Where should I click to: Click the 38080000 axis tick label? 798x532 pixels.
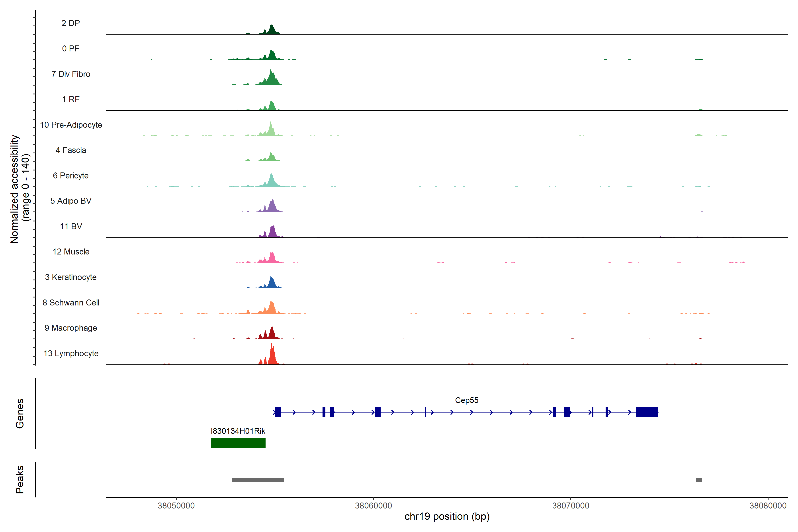click(768, 506)
